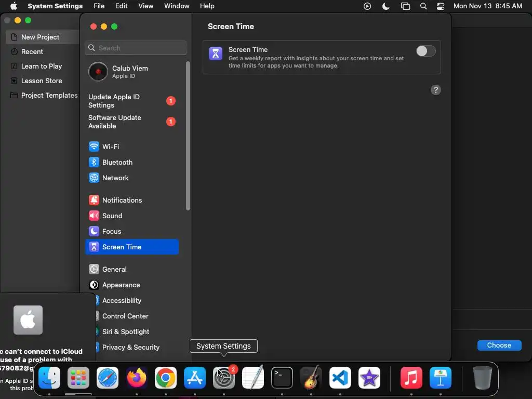Open Safari from the Dock
This screenshot has height=399, width=532.
[108, 378]
